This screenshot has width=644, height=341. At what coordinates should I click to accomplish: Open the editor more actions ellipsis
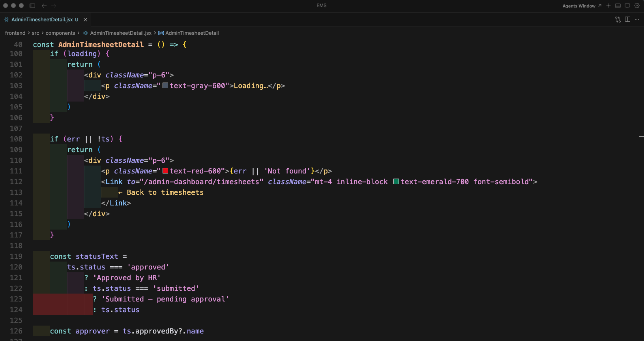(x=637, y=19)
